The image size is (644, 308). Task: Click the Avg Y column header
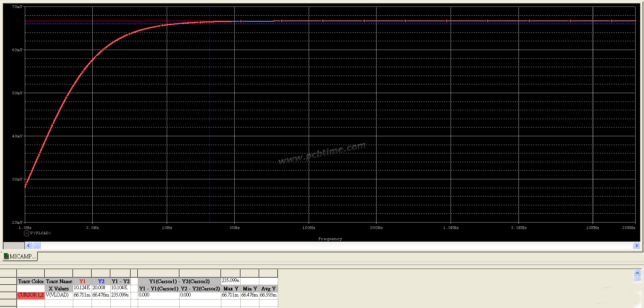(x=269, y=289)
